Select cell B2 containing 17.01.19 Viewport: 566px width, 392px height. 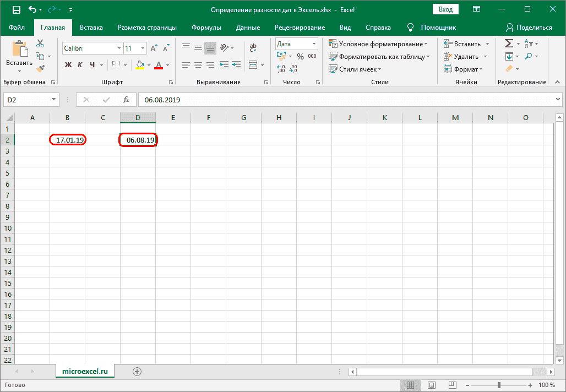pos(68,140)
